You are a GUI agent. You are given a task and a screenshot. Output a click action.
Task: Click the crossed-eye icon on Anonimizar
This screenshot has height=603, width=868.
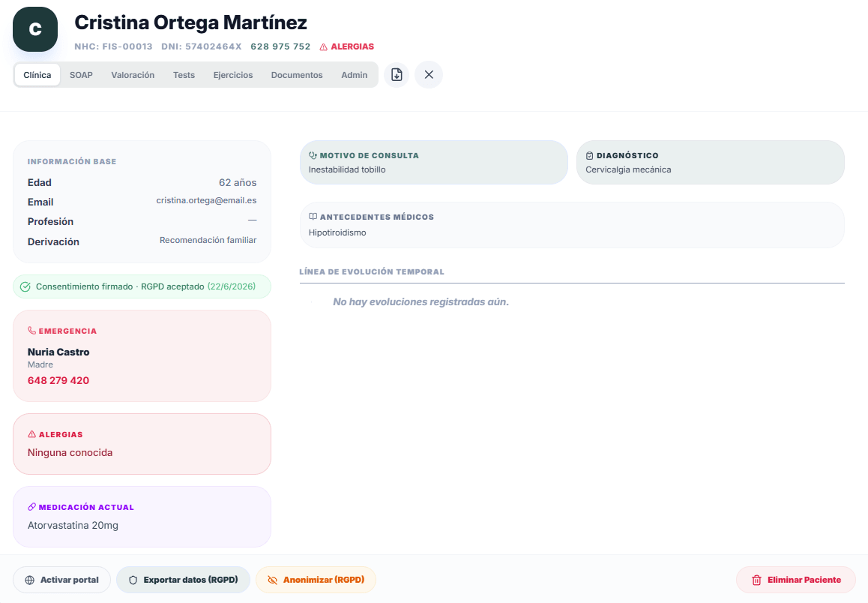tap(272, 580)
